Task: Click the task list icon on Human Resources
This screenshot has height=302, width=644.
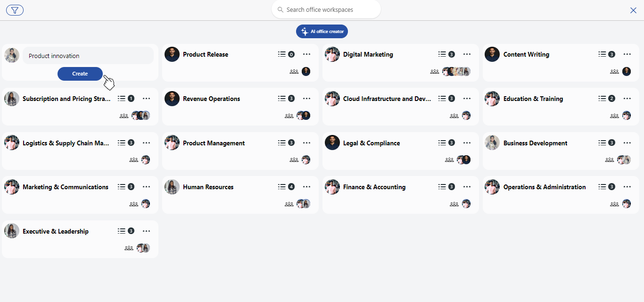Action: tap(282, 187)
